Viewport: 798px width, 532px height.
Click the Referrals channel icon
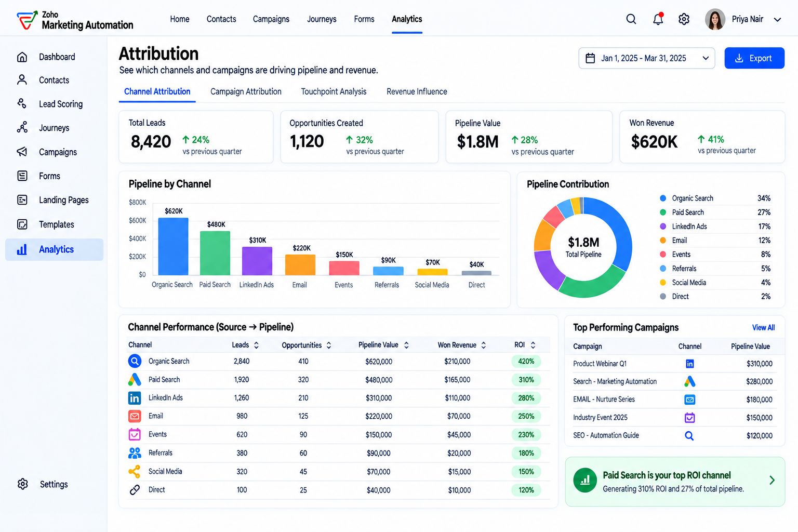(135, 453)
